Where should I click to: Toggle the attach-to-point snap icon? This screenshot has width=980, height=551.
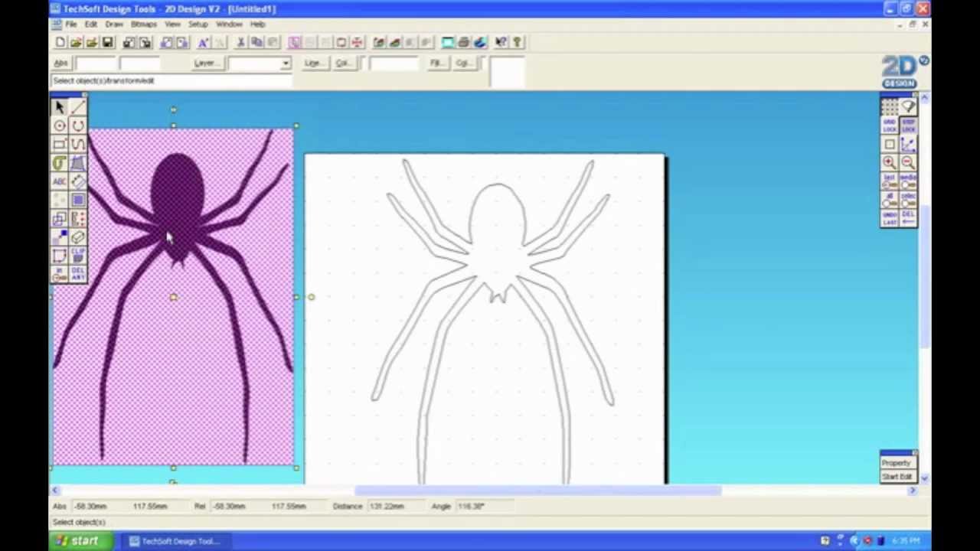pos(907,144)
